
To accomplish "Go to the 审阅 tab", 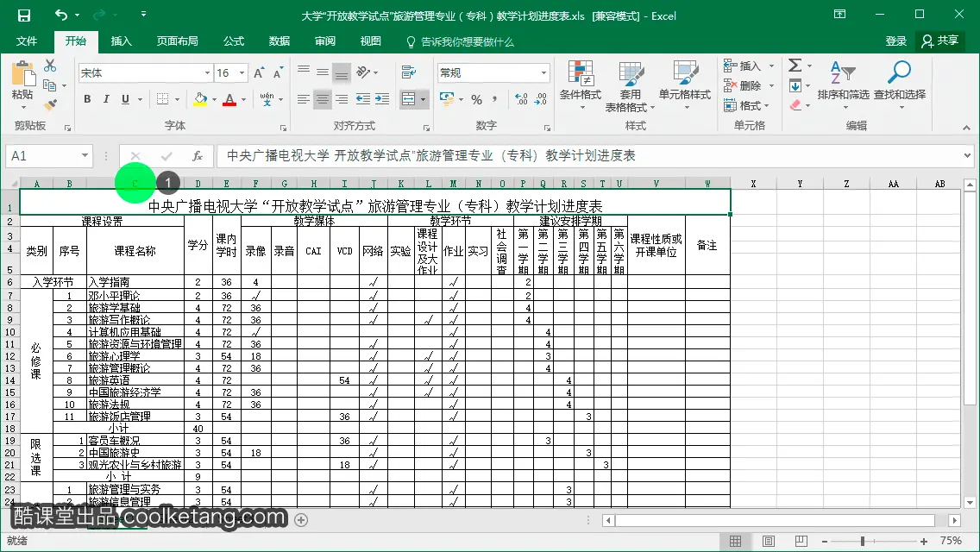I will tap(325, 41).
